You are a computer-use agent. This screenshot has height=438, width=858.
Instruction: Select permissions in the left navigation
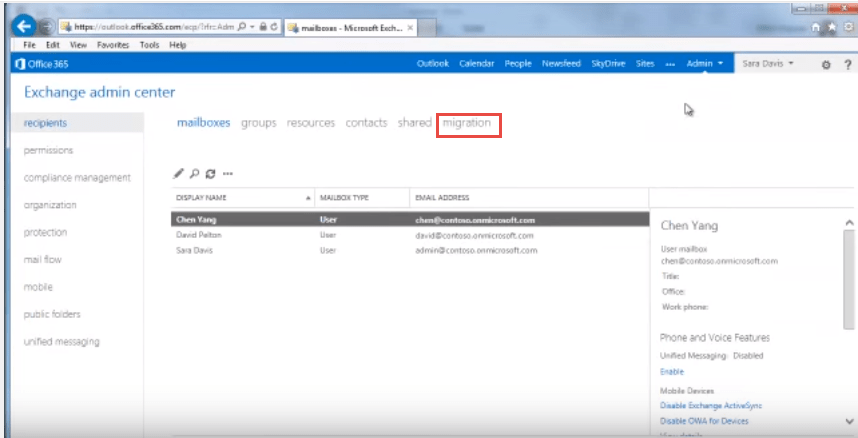click(x=48, y=151)
